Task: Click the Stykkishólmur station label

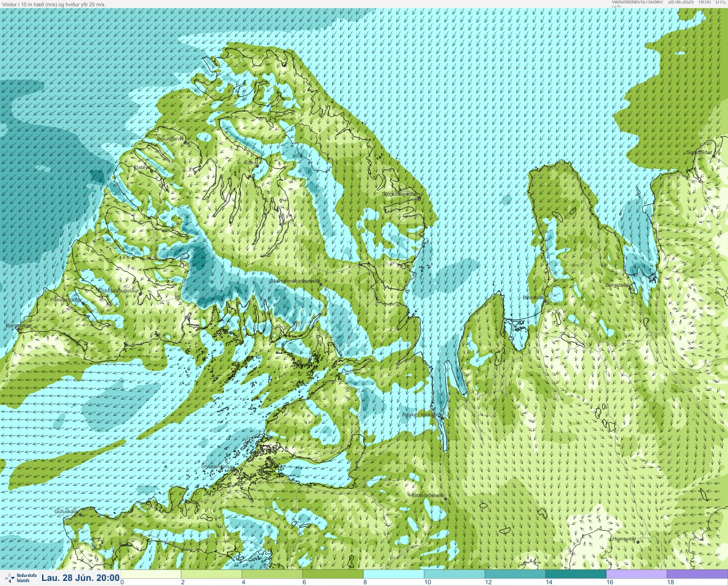Action: [x=218, y=467]
